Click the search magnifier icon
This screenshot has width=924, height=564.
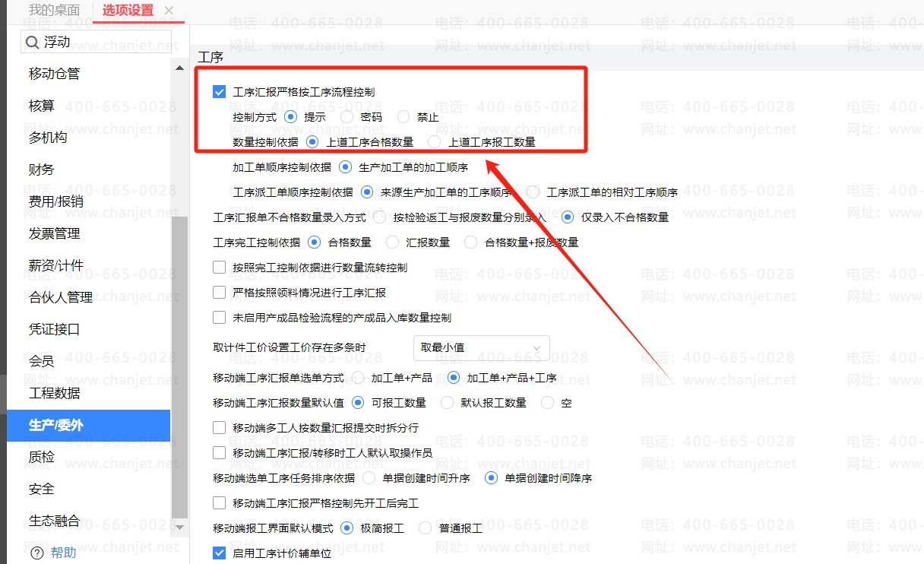tap(32, 43)
